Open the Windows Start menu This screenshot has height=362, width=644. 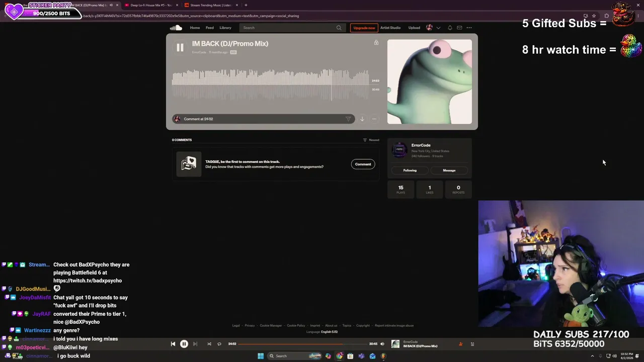pyautogui.click(x=261, y=356)
